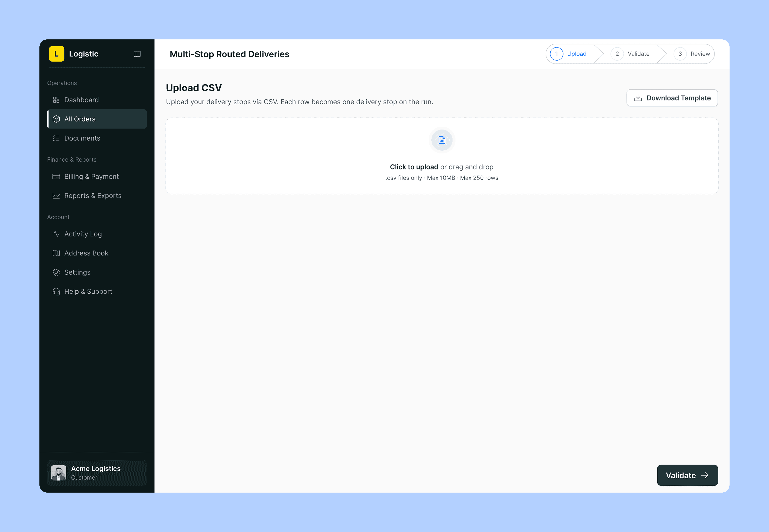Select All Orders in the sidebar

pos(97,119)
